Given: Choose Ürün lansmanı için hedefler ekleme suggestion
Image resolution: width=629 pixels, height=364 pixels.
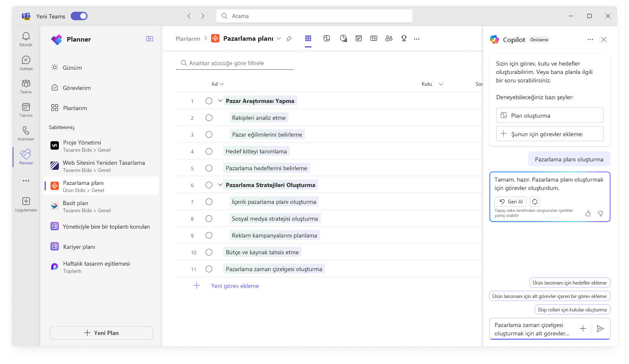Looking at the screenshot, I should (570, 283).
